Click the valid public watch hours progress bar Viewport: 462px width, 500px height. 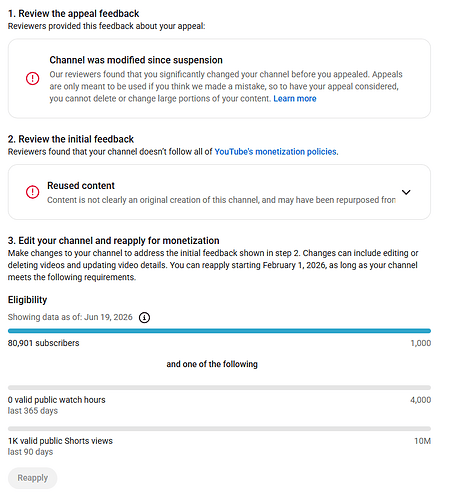[219, 388]
